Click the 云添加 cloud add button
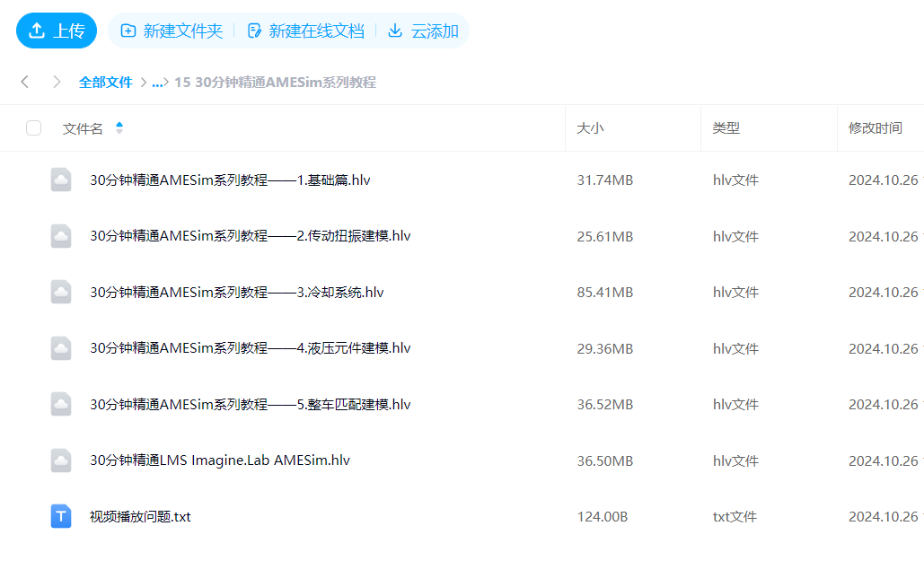The width and height of the screenshot is (924, 561). (423, 31)
